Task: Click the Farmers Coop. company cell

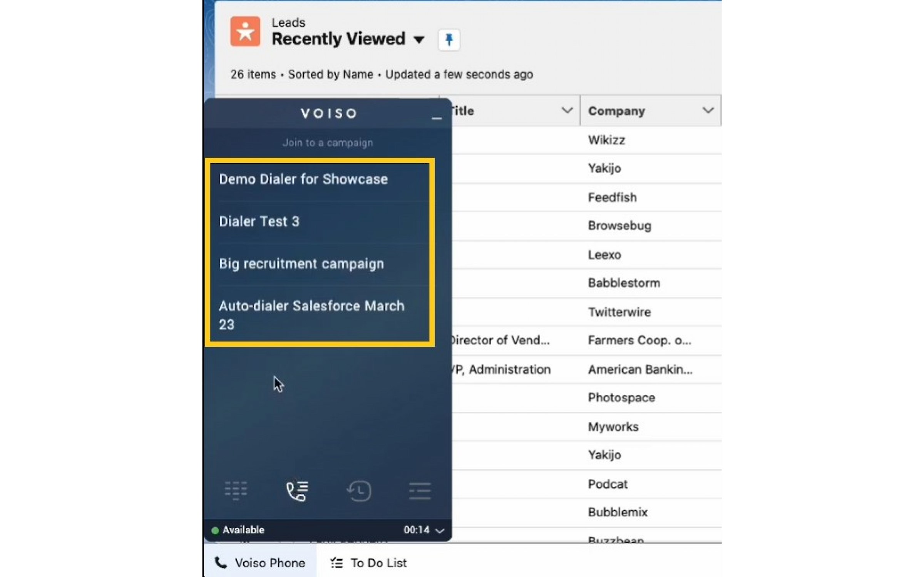Action: (x=639, y=340)
